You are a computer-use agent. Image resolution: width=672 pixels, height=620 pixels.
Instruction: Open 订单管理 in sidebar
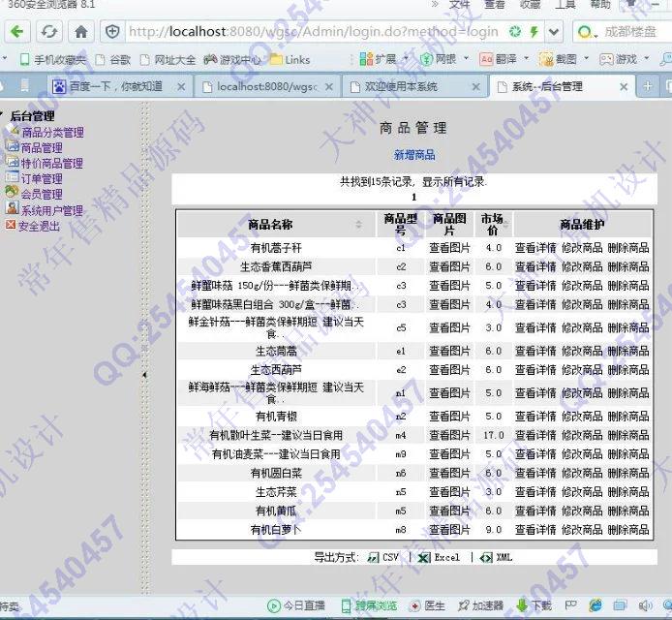point(42,179)
